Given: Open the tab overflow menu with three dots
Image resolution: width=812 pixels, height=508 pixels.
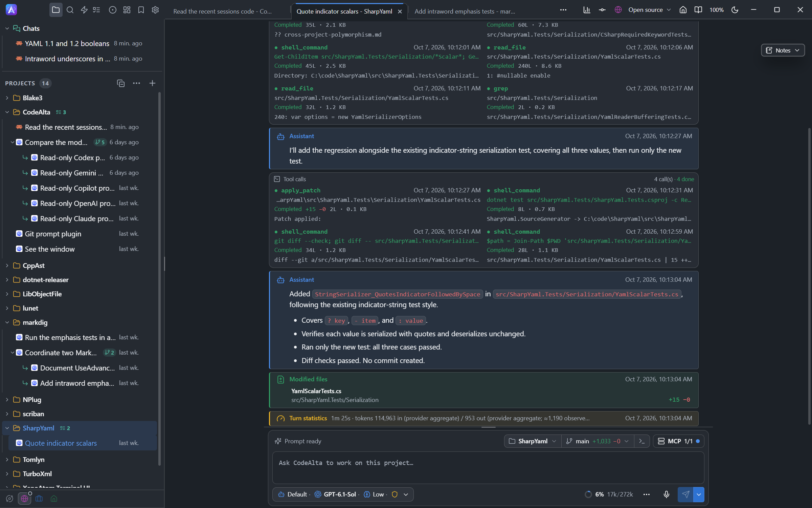Looking at the screenshot, I should coord(563,10).
